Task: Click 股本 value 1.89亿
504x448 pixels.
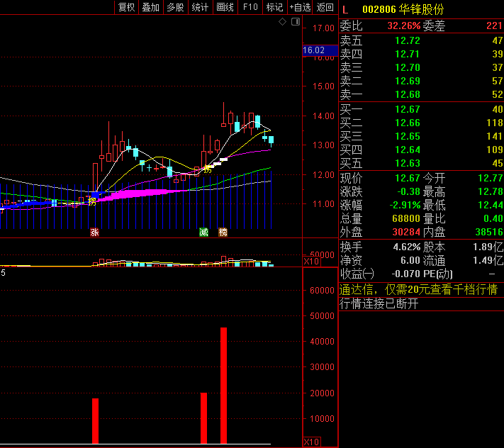Action: [488, 247]
